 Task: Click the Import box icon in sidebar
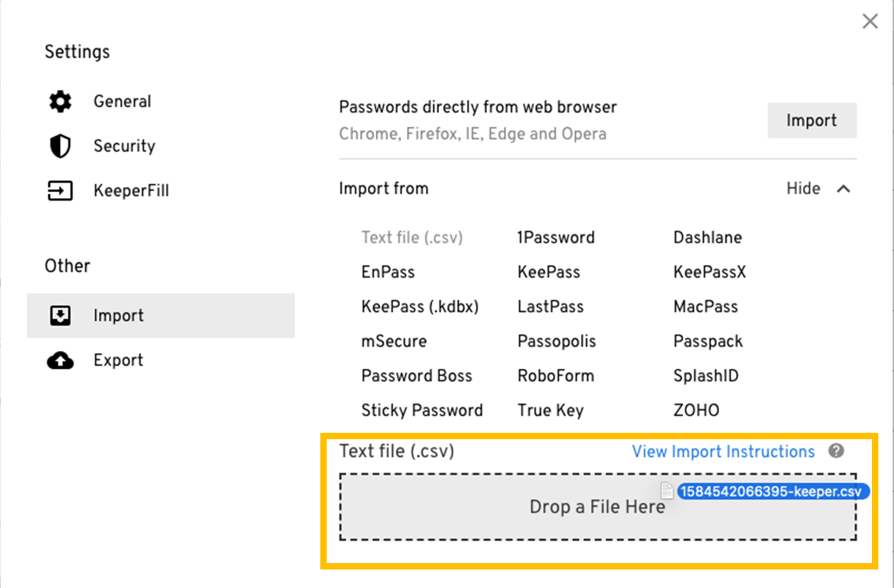61,315
